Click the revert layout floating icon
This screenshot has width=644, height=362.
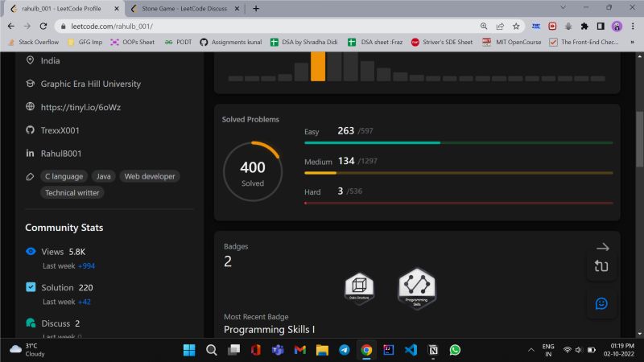[601, 266]
